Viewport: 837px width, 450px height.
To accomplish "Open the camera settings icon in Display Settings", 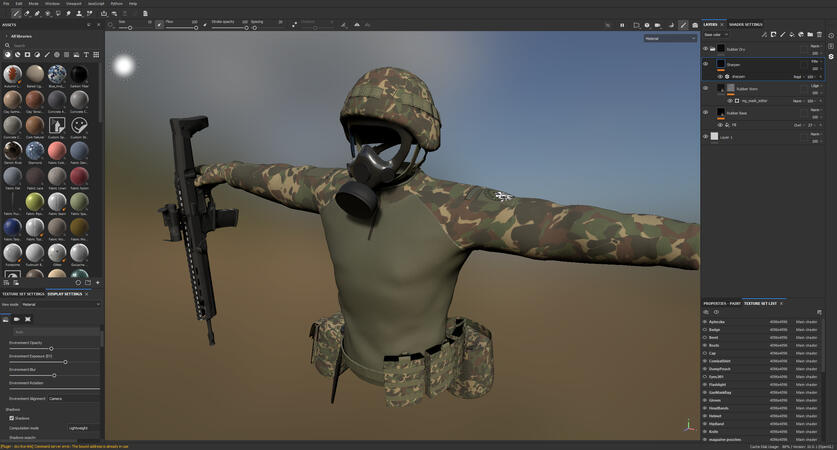I will pyautogui.click(x=17, y=319).
